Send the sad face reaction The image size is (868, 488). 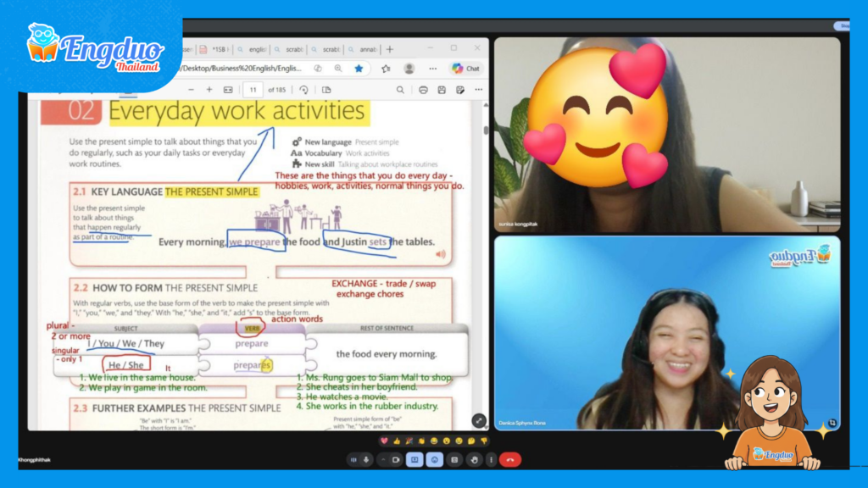click(x=459, y=441)
